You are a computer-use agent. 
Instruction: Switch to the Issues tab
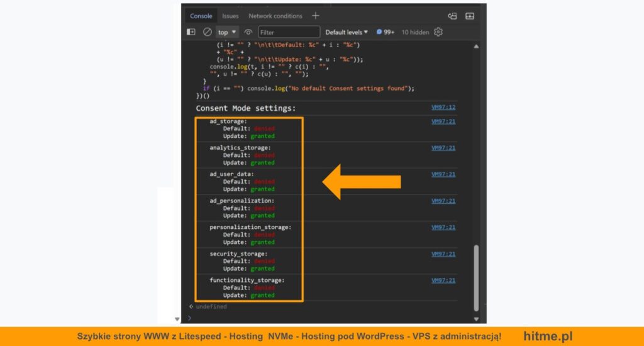pyautogui.click(x=230, y=16)
